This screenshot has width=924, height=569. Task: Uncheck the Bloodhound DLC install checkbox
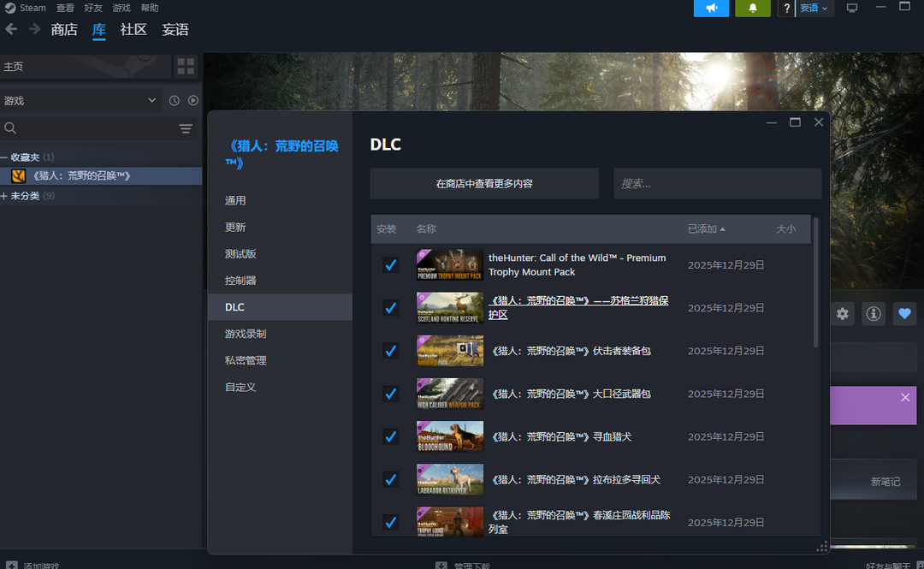(391, 436)
